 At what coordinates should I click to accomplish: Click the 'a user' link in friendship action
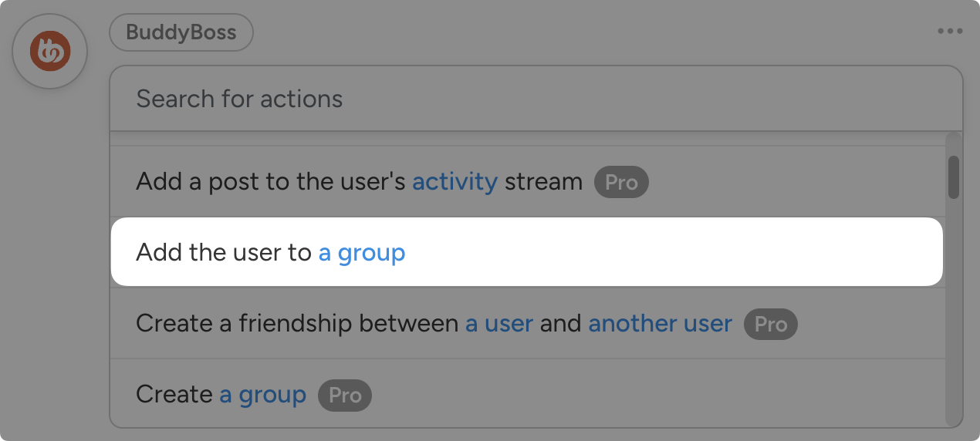pyautogui.click(x=499, y=324)
